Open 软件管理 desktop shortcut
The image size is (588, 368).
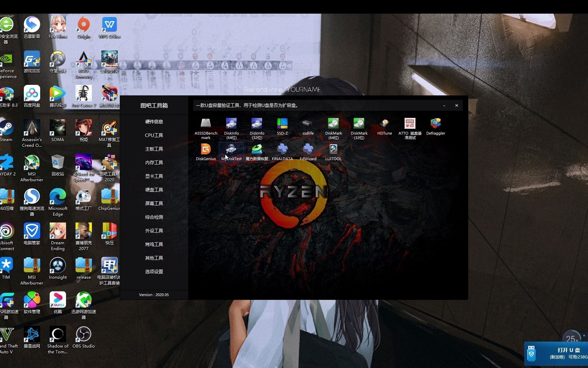click(32, 303)
